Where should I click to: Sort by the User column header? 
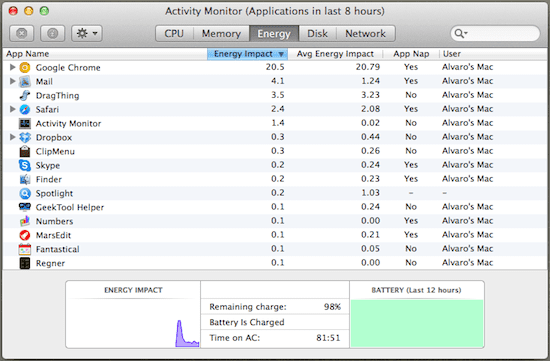(x=493, y=54)
